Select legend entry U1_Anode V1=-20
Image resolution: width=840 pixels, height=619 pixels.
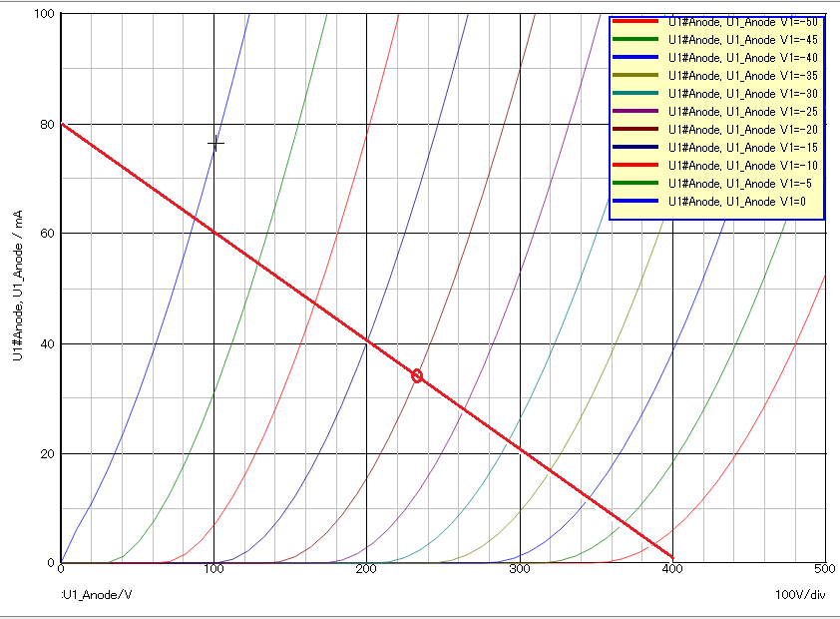point(742,129)
